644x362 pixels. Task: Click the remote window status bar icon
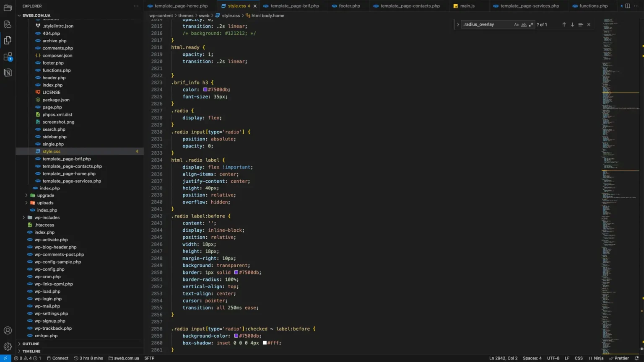tap(5, 358)
